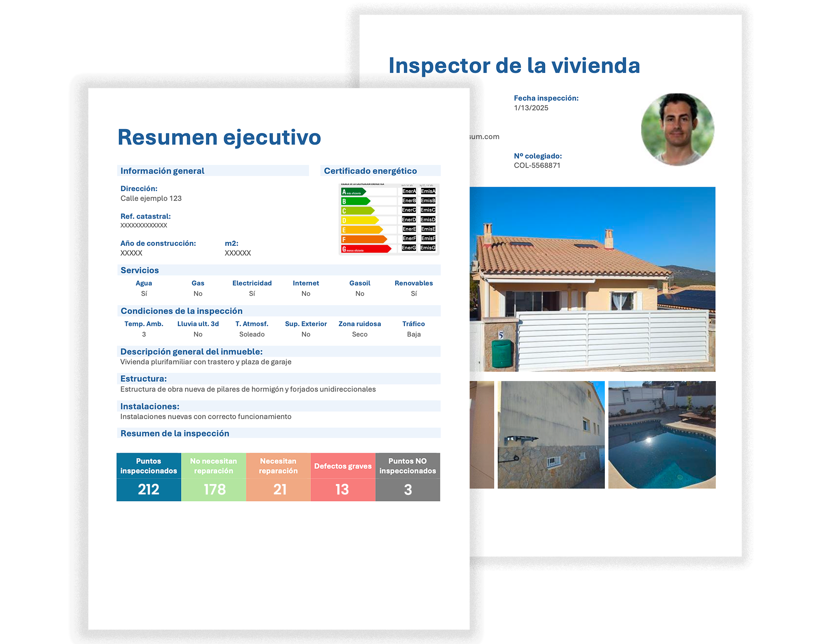Select the Puntos inspeccionados 212 tile
Screen dimensions: 830x644
(149, 477)
